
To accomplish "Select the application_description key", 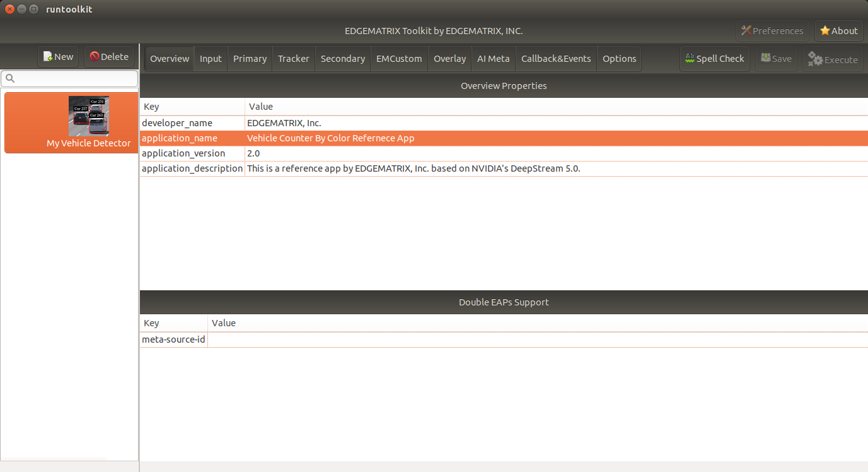I will 192,168.
